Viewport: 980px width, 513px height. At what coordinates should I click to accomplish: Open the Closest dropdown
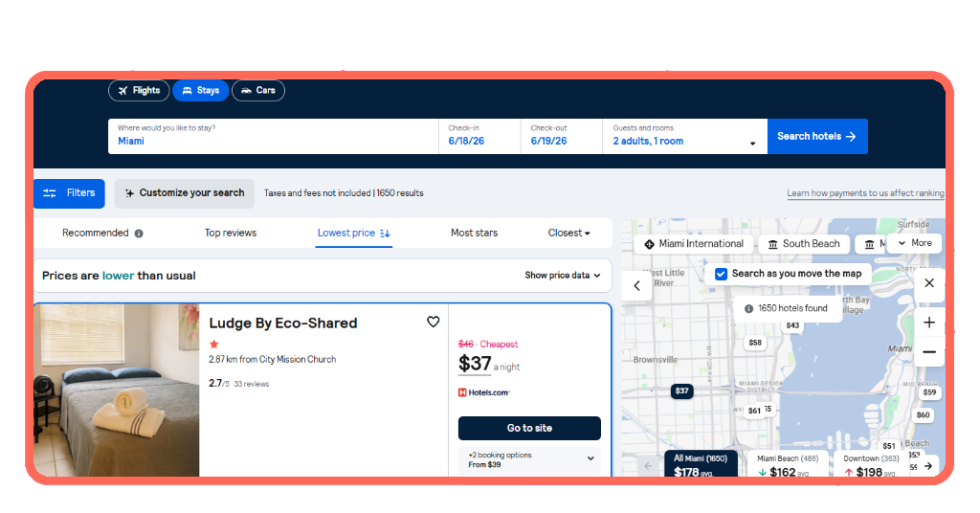click(x=568, y=234)
